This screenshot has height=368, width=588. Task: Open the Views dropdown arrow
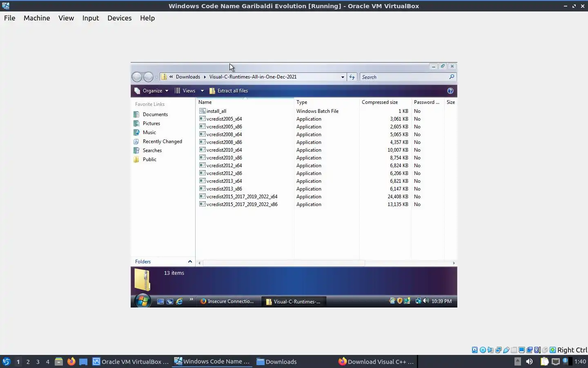[x=202, y=91]
